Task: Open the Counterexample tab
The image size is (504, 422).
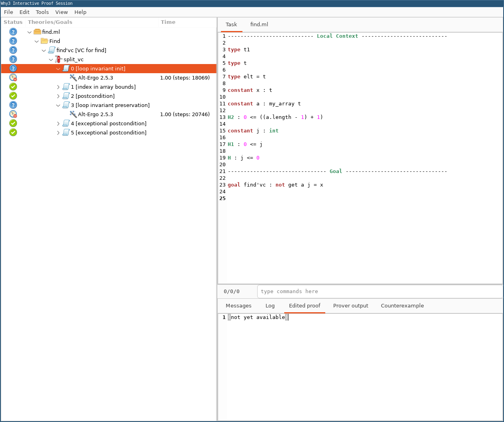Action: coord(402,305)
